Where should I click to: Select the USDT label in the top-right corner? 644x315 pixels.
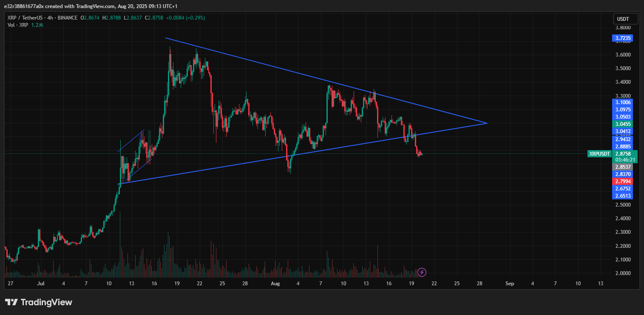tap(625, 19)
